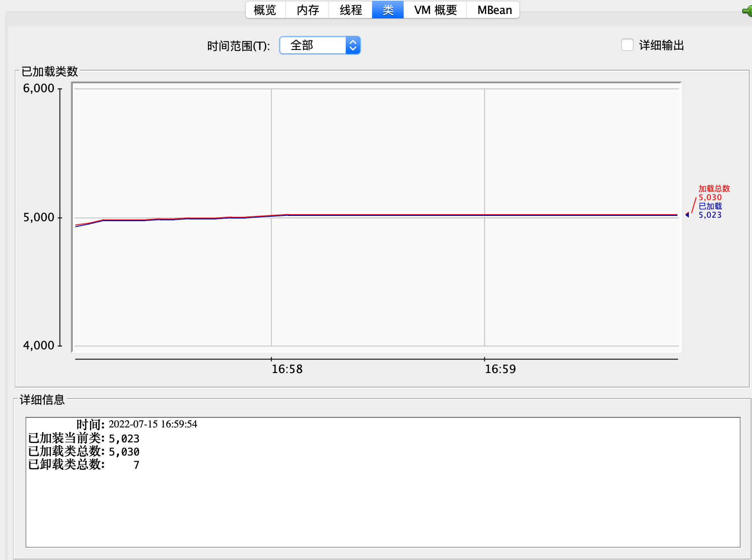The width and height of the screenshot is (752, 560).
Task: Switch to the 概览 tab
Action: 265,10
